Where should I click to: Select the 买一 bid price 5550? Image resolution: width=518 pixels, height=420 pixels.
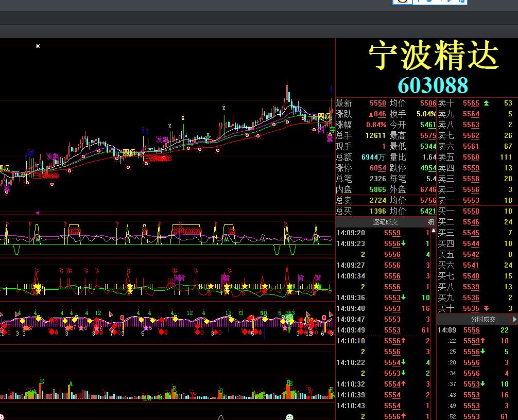click(471, 212)
